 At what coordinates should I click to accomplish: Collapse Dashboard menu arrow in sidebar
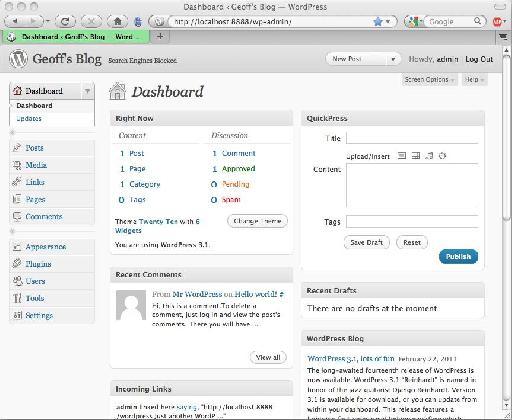tap(87, 91)
